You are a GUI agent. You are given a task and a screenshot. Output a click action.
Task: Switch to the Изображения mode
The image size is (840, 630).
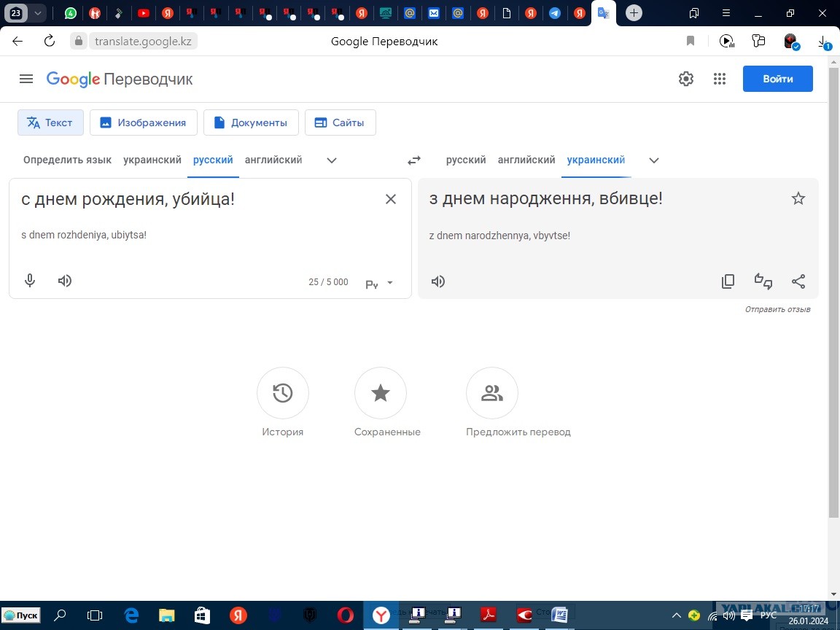(144, 122)
